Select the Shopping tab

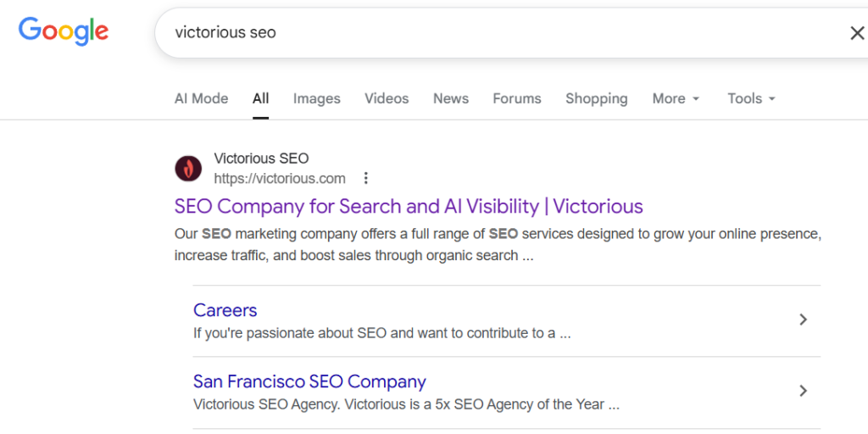click(597, 98)
